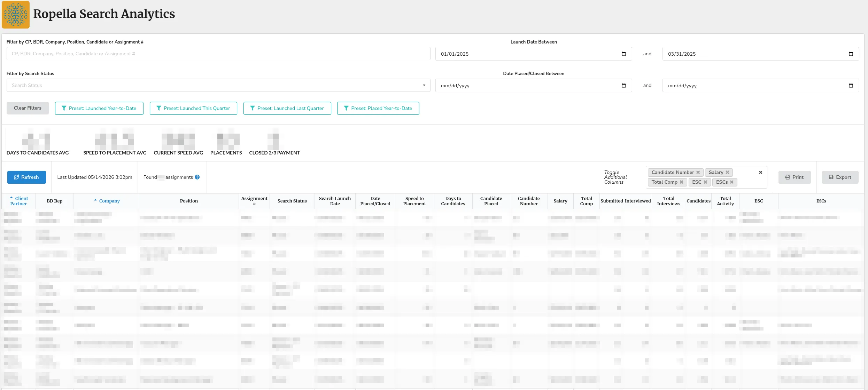Sort by Total Interviews column header
The height and width of the screenshot is (390, 868).
(x=669, y=201)
